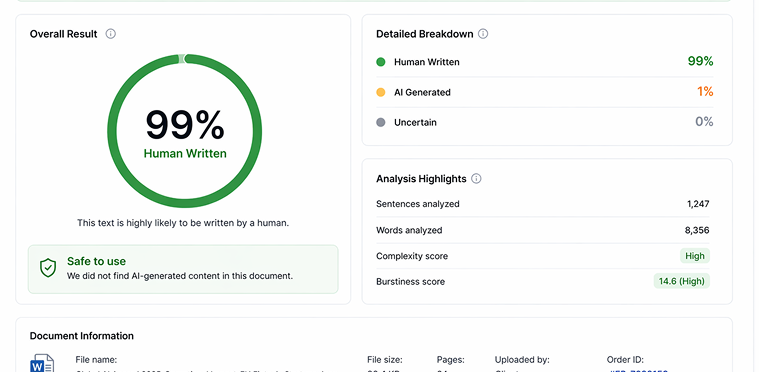Click the Human Written breakdown row label
Viewport: 759px width, 372px height.
(426, 62)
